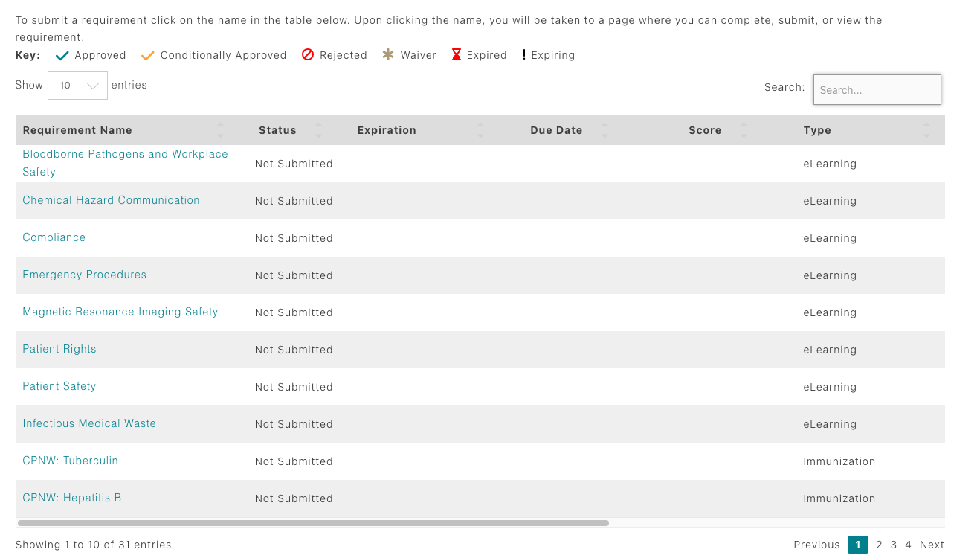Viewport: 980px width, 558px height.
Task: Open the Patient Rights eLearning requirement
Action: [59, 349]
